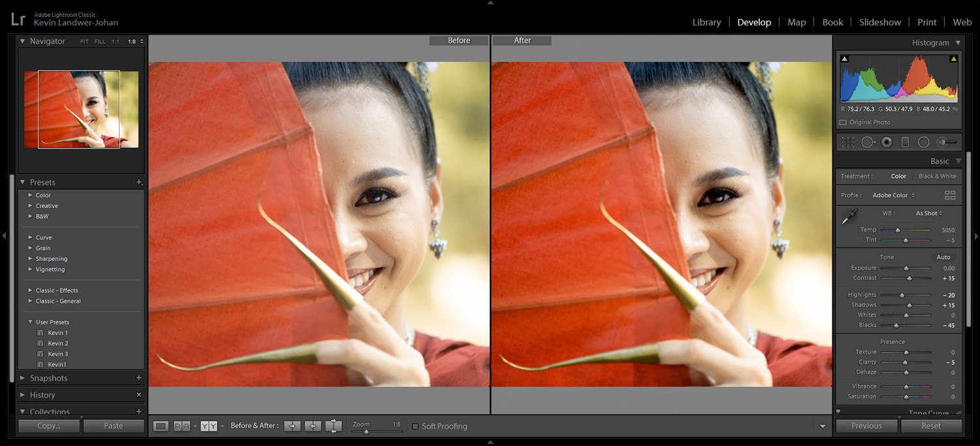The image size is (980, 446).
Task: Select the Red Eye Correction tool
Action: (887, 142)
